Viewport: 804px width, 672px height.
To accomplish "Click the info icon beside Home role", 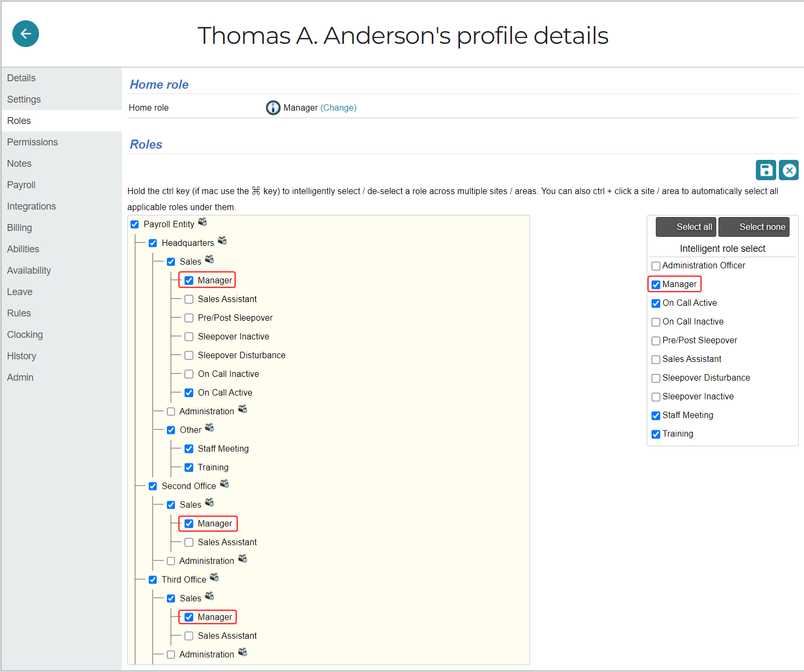I will pyautogui.click(x=273, y=107).
